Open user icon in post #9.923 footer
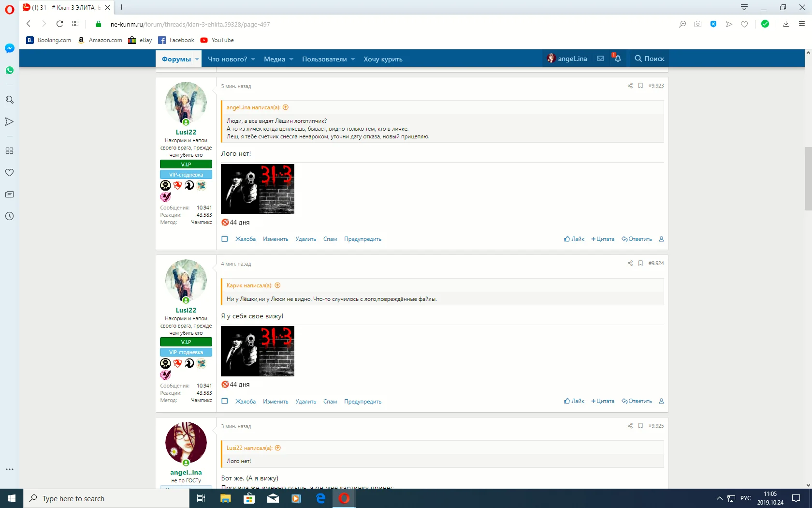The width and height of the screenshot is (812, 508). click(x=661, y=239)
